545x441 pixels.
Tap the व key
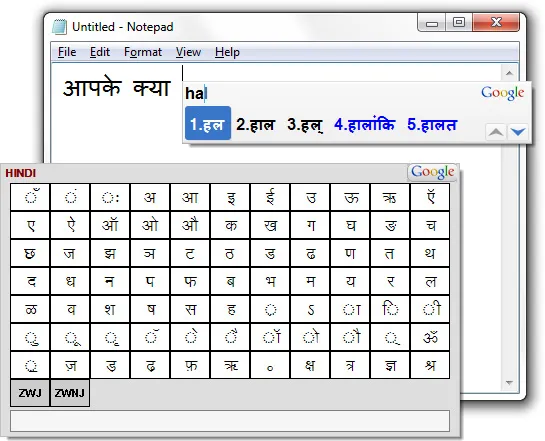pyautogui.click(x=70, y=309)
